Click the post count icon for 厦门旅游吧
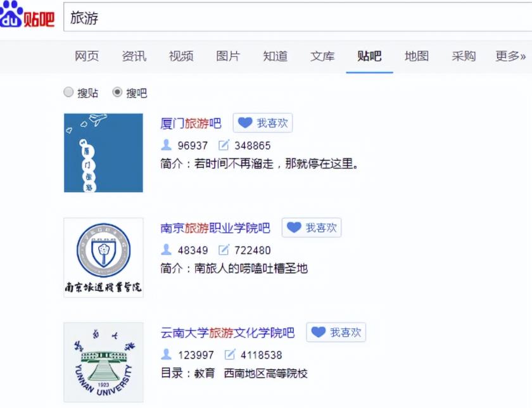 tap(224, 145)
